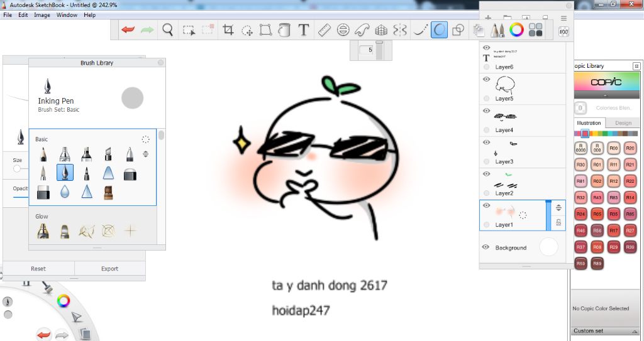Pick Copic color R24
Screen dimensions: 644x341
[580, 214]
